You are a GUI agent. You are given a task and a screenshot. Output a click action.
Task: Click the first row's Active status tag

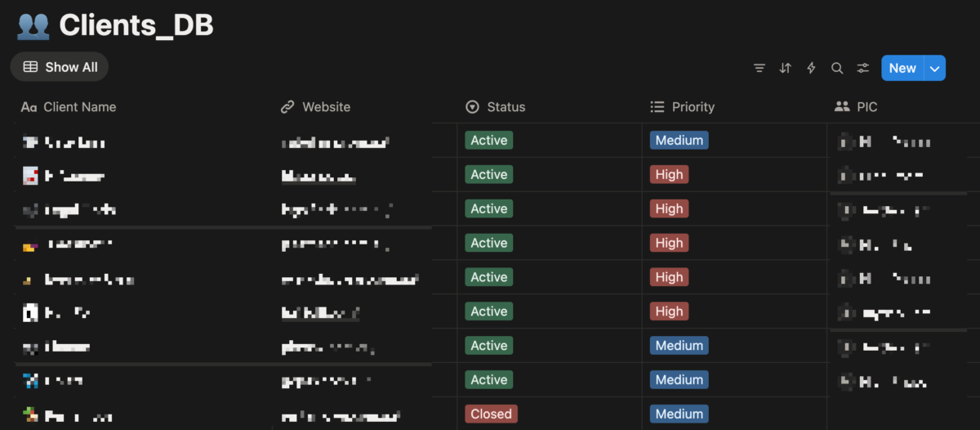[488, 141]
